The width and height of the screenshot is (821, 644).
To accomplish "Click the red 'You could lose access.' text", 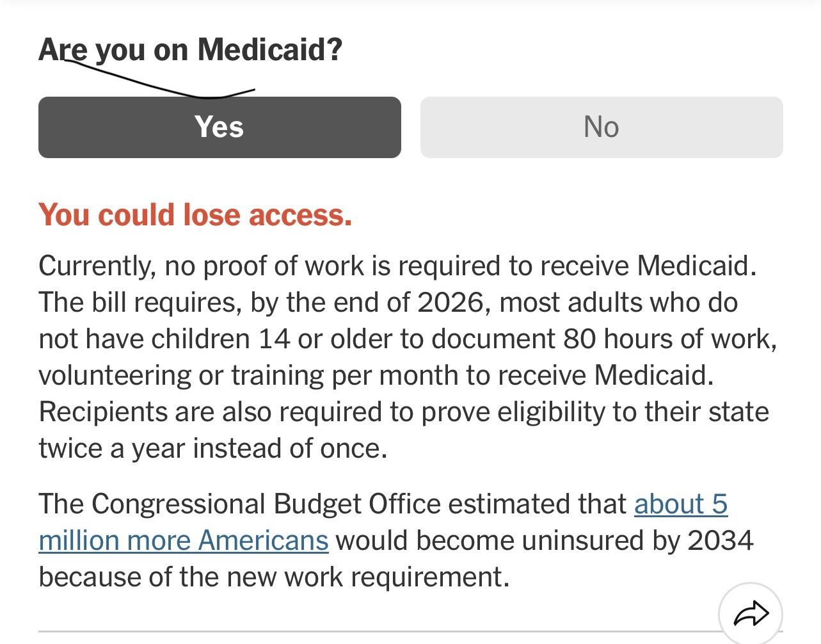I will click(195, 215).
